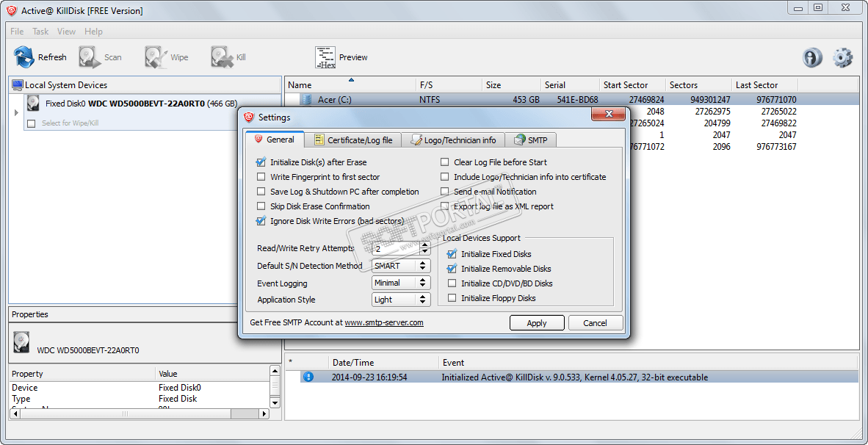Click the Local System Devices monitor icon
This screenshot has width=868, height=445.
coord(18,84)
